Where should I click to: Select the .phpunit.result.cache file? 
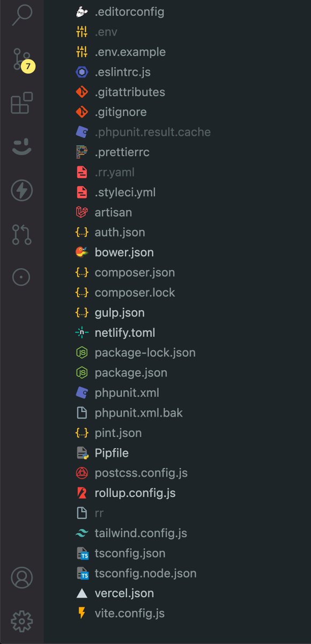click(x=153, y=132)
